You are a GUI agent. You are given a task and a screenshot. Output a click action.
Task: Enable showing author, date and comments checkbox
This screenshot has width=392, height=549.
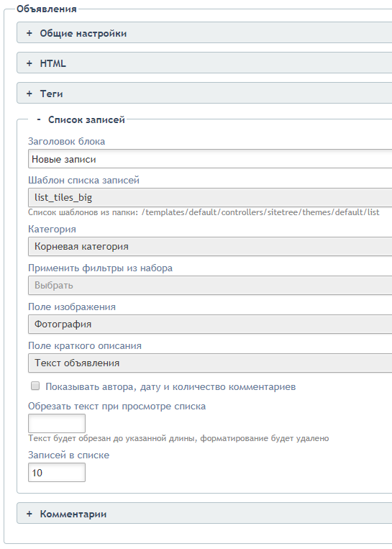coord(35,386)
